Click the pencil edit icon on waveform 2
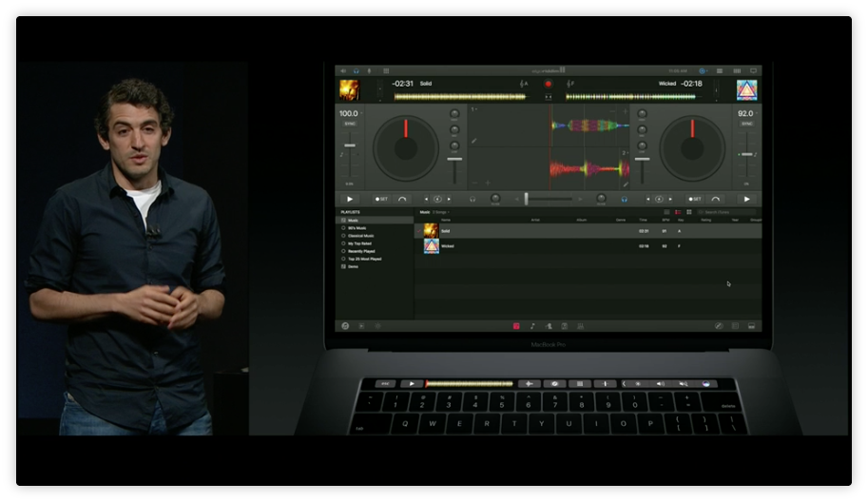Image resolution: width=868 pixels, height=502 pixels. 626,184
